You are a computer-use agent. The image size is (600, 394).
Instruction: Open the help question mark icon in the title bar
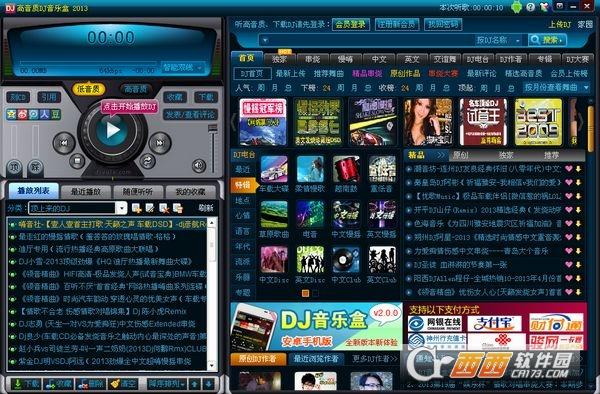point(530,7)
